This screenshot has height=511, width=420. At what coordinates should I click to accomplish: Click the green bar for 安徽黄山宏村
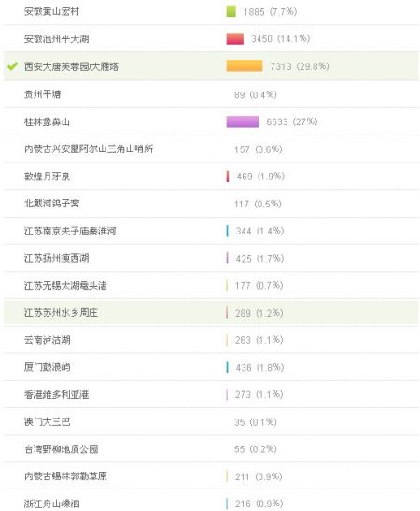pyautogui.click(x=231, y=11)
